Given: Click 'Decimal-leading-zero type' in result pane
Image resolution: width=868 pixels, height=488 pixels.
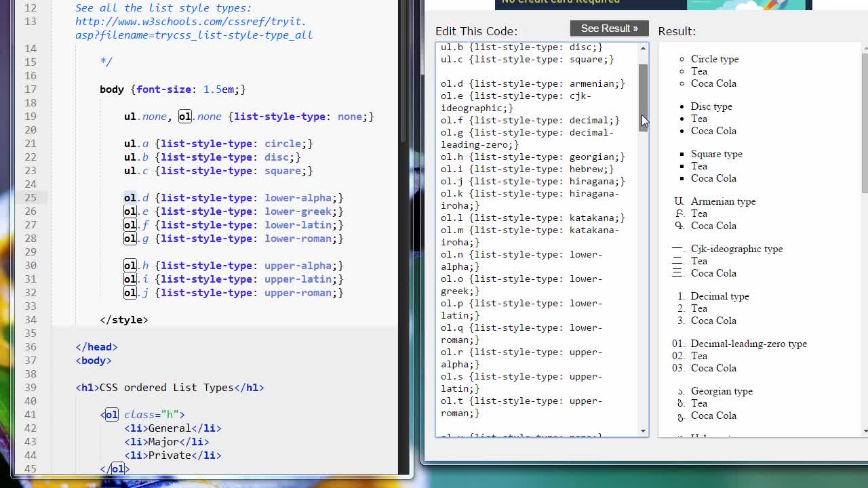Looking at the screenshot, I should coord(749,344).
